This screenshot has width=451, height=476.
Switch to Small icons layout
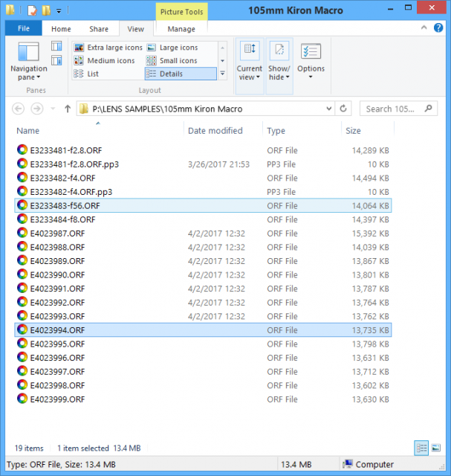[172, 61]
